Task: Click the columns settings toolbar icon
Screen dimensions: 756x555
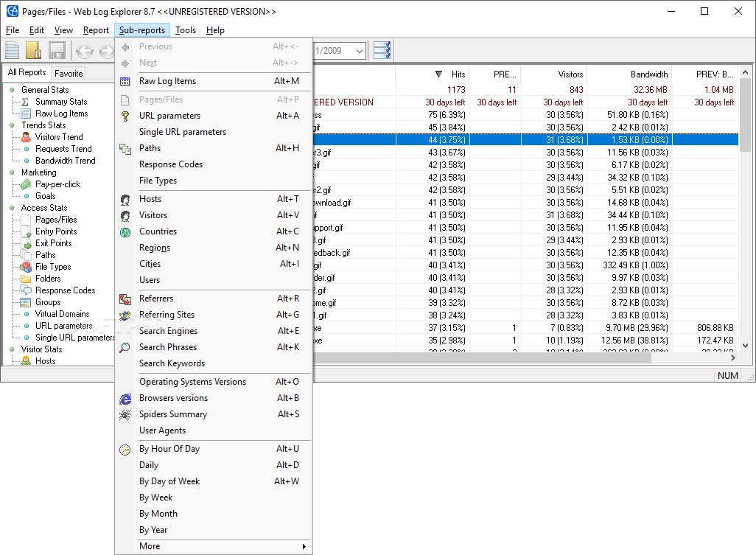Action: (x=382, y=50)
